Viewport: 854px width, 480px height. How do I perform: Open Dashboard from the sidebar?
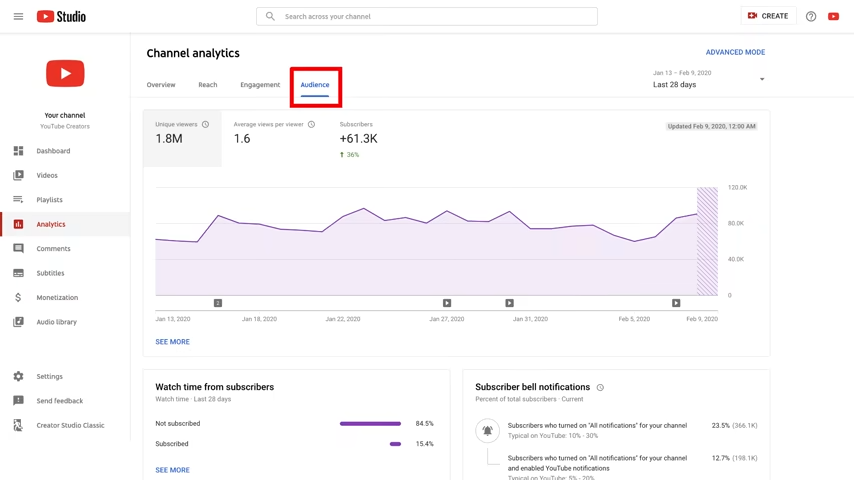(53, 151)
